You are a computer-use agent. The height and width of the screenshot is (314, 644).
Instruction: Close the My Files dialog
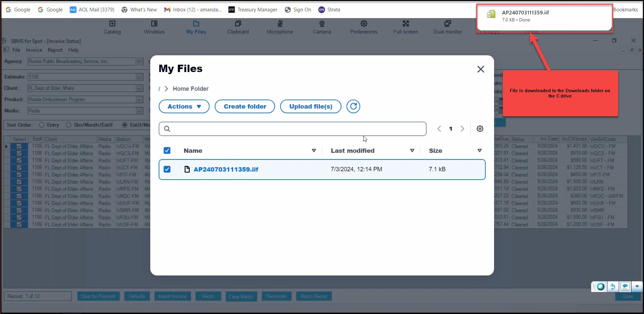click(481, 69)
